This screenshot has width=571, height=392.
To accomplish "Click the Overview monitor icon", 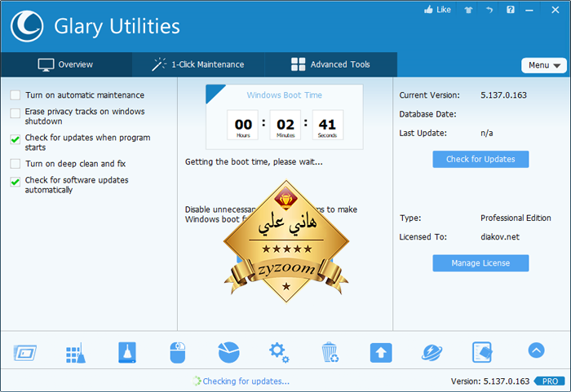I will pyautogui.click(x=46, y=64).
